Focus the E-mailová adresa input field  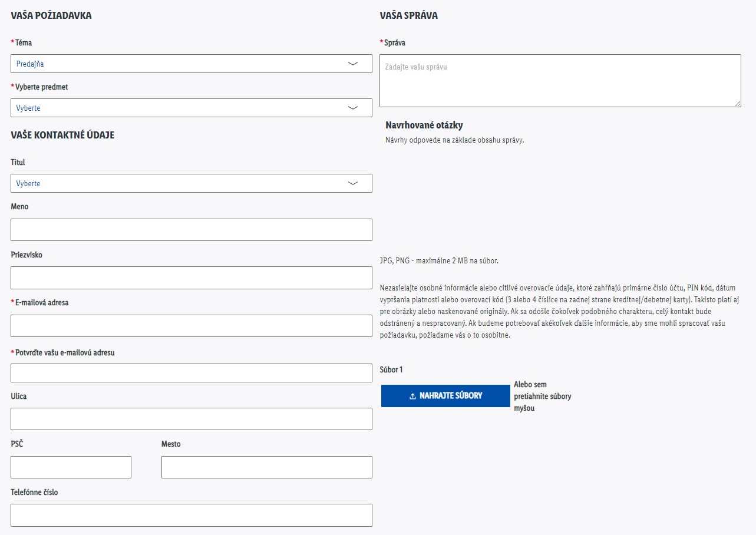(x=192, y=326)
